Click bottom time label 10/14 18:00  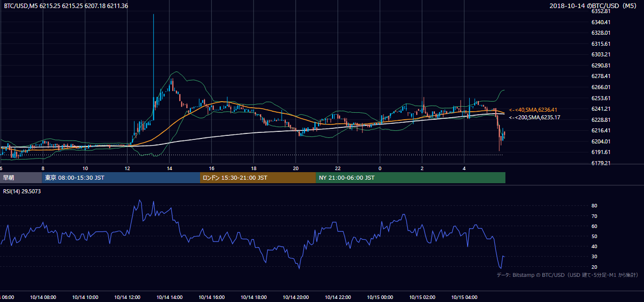tap(253, 297)
